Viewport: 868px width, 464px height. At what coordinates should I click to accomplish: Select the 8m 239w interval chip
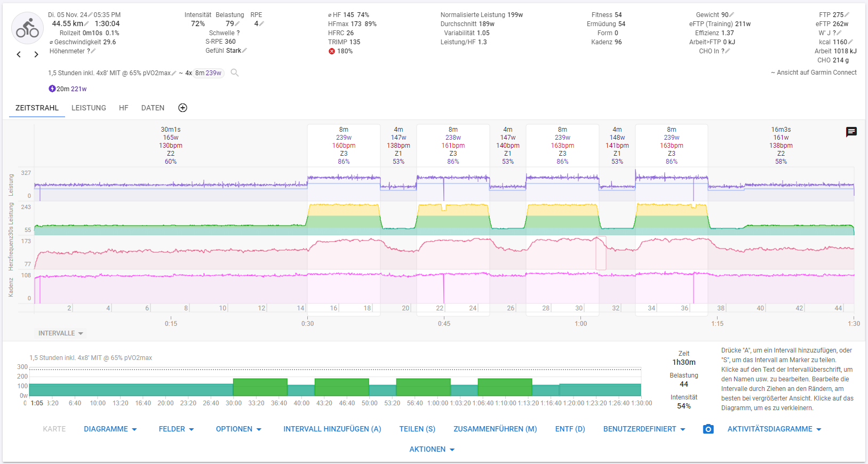(x=209, y=73)
